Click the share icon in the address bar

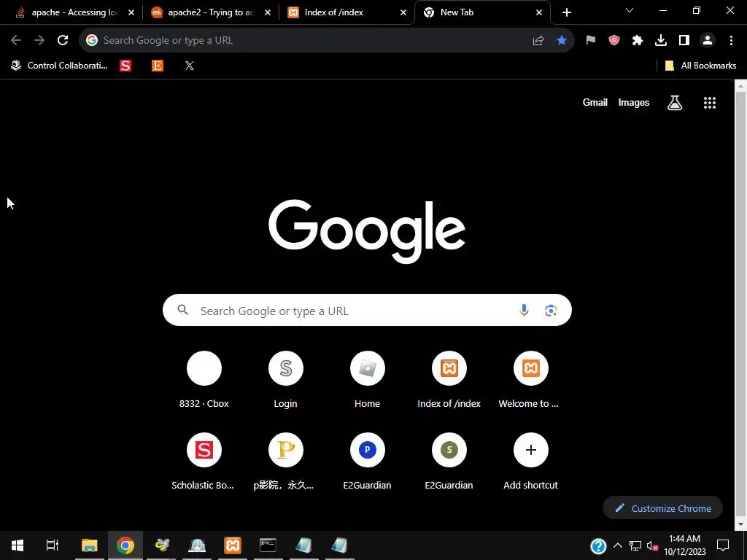point(538,41)
